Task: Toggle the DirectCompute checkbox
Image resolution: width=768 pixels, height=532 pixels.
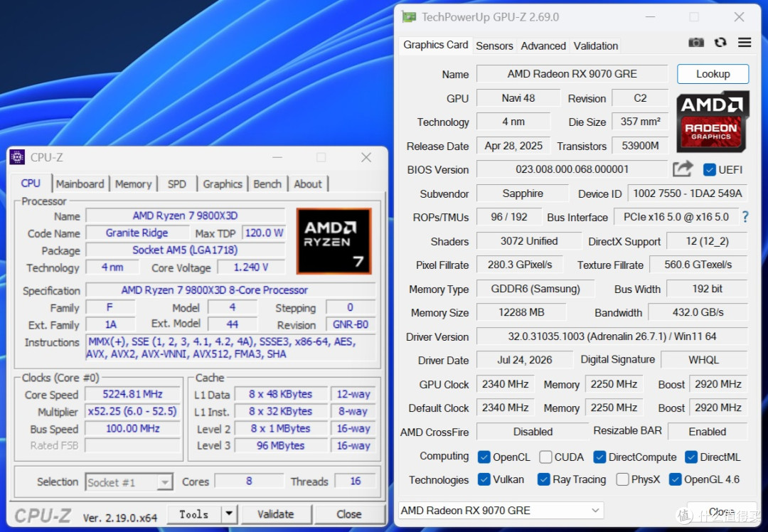Action: point(599,457)
